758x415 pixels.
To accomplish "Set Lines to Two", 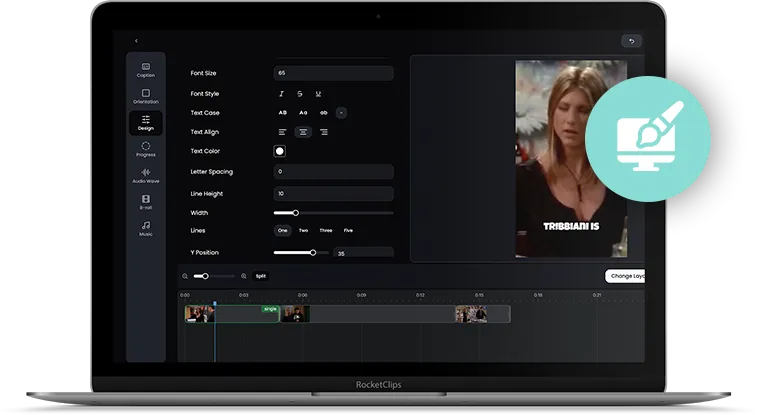I will coord(304,231).
